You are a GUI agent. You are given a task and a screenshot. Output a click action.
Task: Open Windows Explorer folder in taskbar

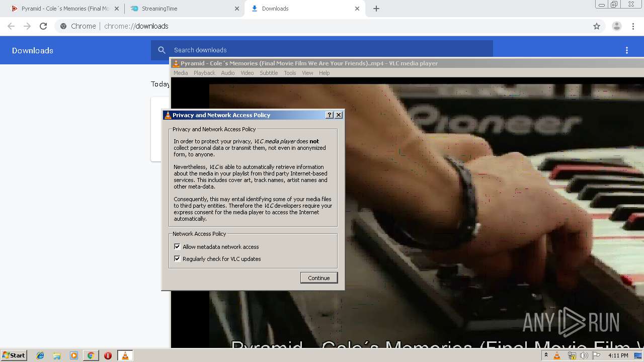coord(57,355)
